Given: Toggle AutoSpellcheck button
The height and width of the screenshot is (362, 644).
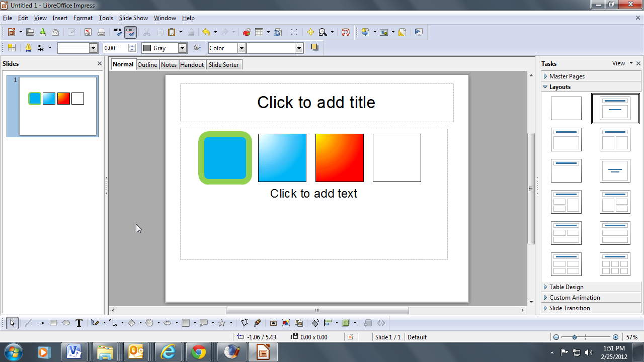Looking at the screenshot, I should point(130,32).
